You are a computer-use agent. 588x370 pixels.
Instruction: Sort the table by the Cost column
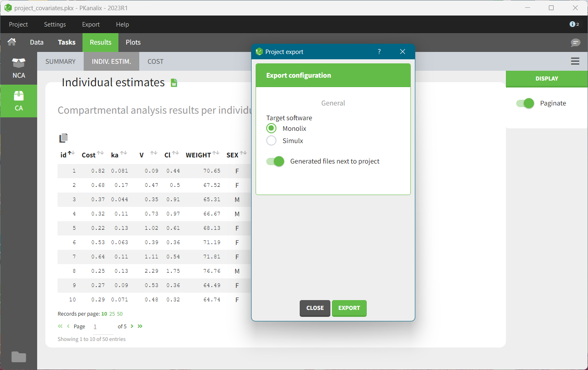pos(100,153)
